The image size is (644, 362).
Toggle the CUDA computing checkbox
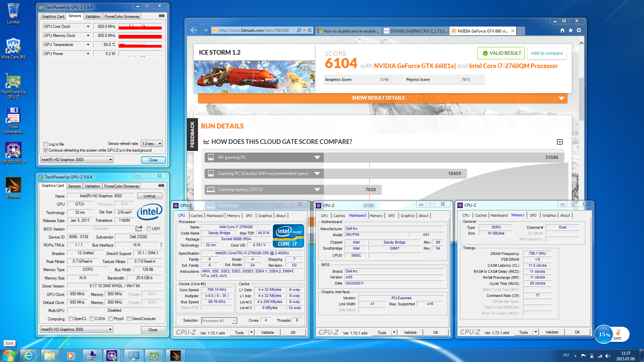(x=92, y=319)
